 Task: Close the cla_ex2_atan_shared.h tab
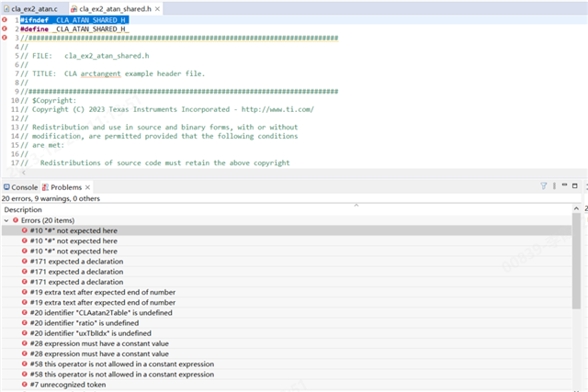point(157,8)
